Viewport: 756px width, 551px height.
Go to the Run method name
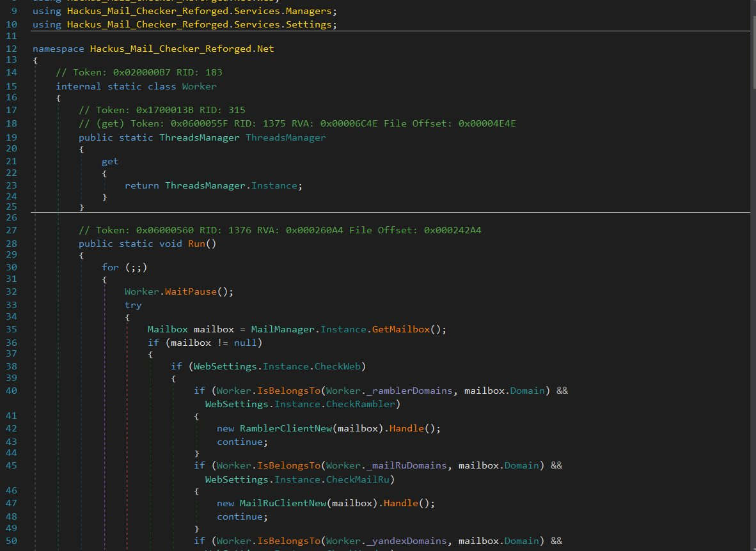tap(197, 244)
